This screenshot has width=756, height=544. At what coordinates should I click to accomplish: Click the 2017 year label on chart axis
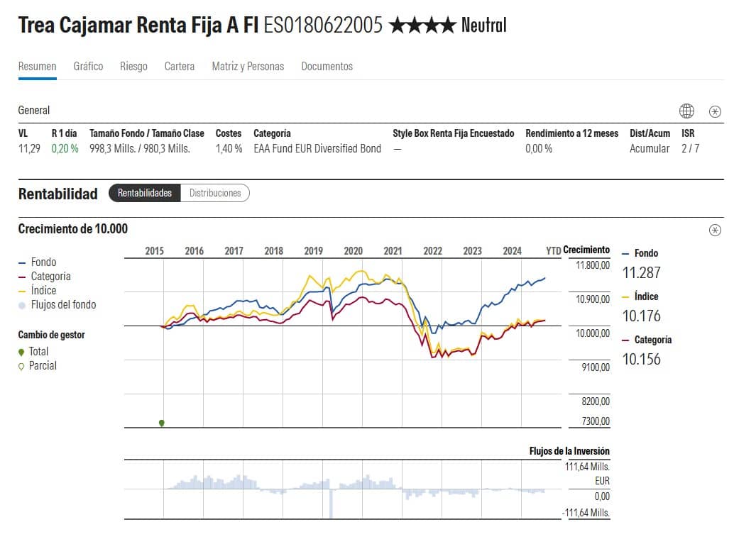pos(234,251)
